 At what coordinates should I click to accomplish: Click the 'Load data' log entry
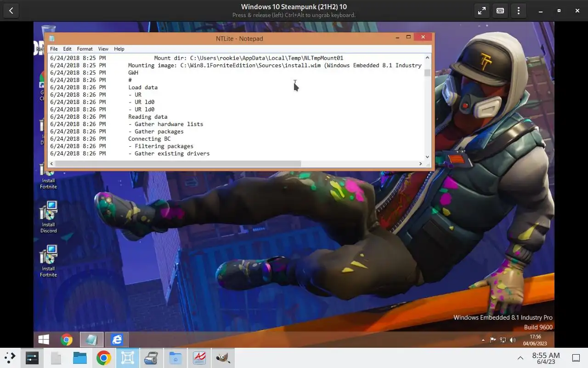click(143, 87)
